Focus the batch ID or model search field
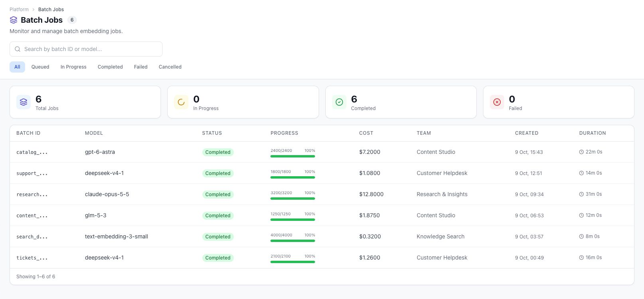 tap(86, 49)
